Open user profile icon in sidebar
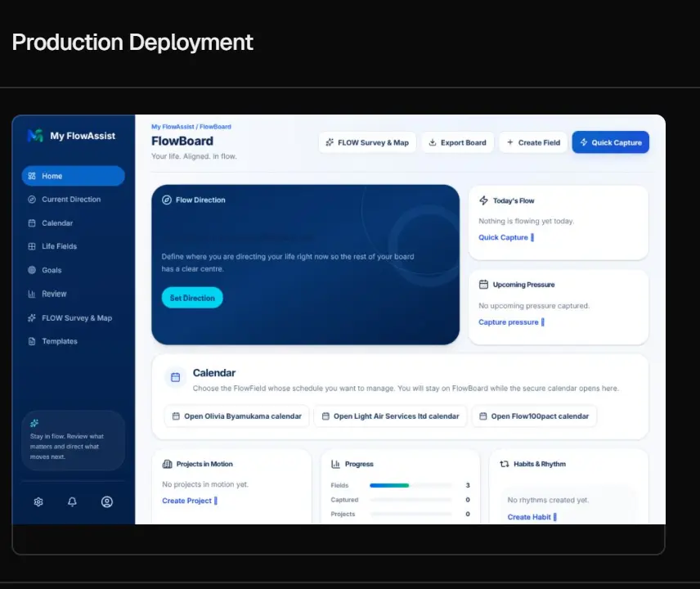Viewport: 700px width, 589px height. [106, 502]
